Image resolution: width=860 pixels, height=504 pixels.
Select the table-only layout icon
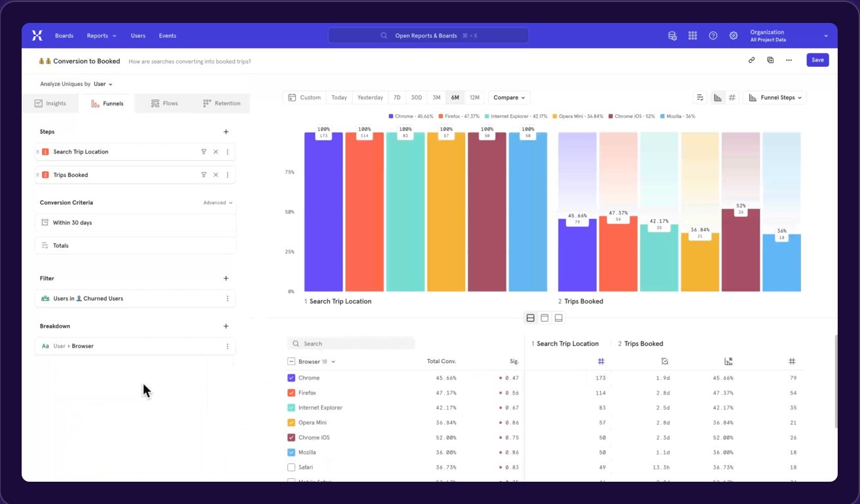tap(559, 318)
